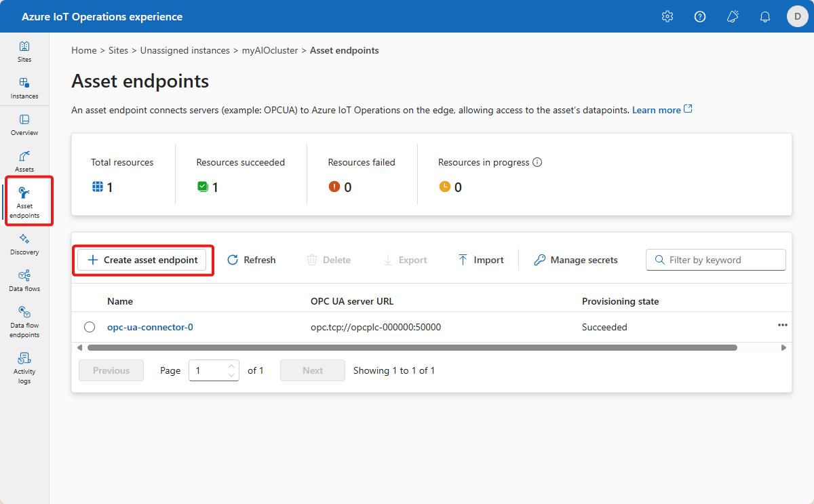Open Overview in the sidebar
The image size is (814, 504).
(x=24, y=125)
